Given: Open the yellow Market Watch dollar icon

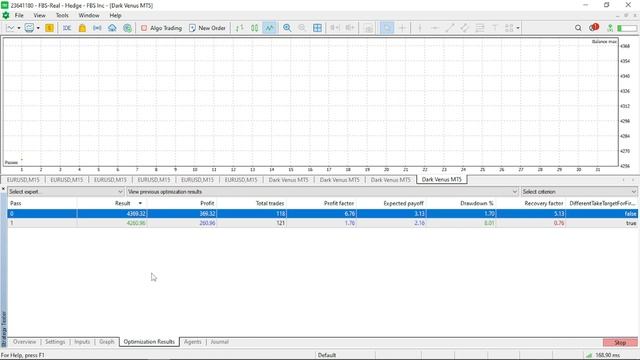Looking at the screenshot, I should (x=49, y=28).
